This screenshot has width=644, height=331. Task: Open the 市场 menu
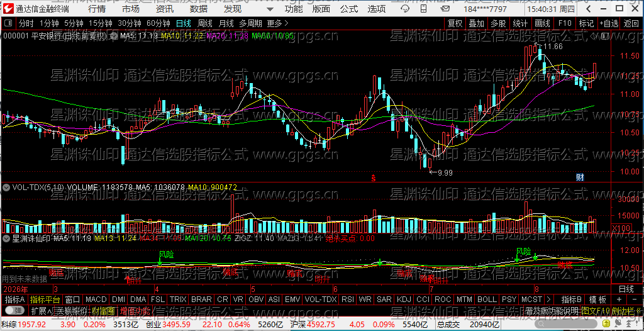(131, 9)
